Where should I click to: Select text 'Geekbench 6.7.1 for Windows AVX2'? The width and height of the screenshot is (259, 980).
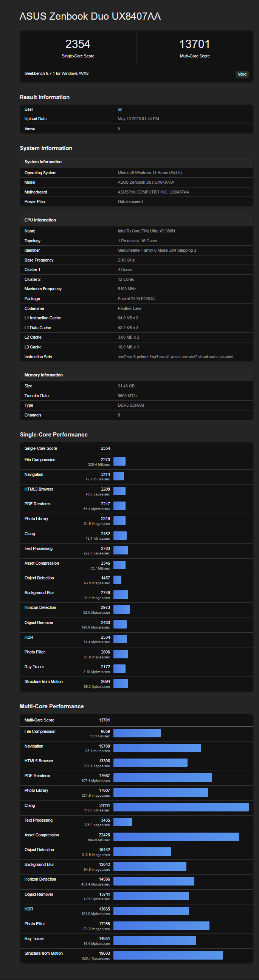(56, 73)
